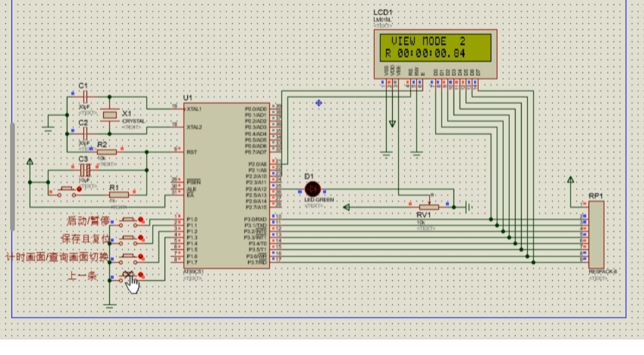Select the down arrow terminal under LCD VDD
The height and width of the screenshot is (355, 644).
[x=392, y=124]
